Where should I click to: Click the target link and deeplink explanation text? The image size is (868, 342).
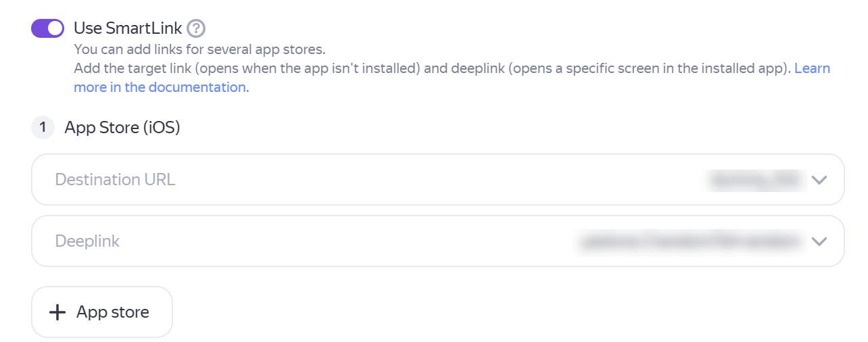tap(431, 68)
